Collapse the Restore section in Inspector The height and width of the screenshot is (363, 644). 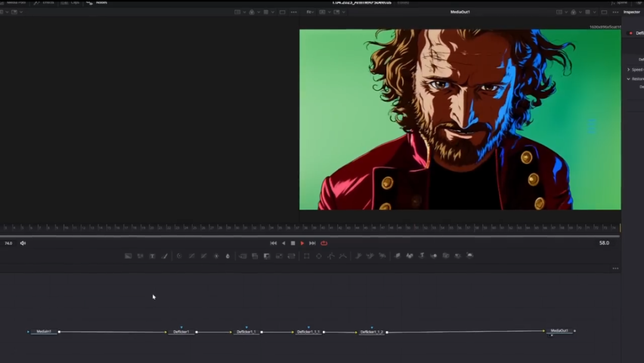[628, 79]
